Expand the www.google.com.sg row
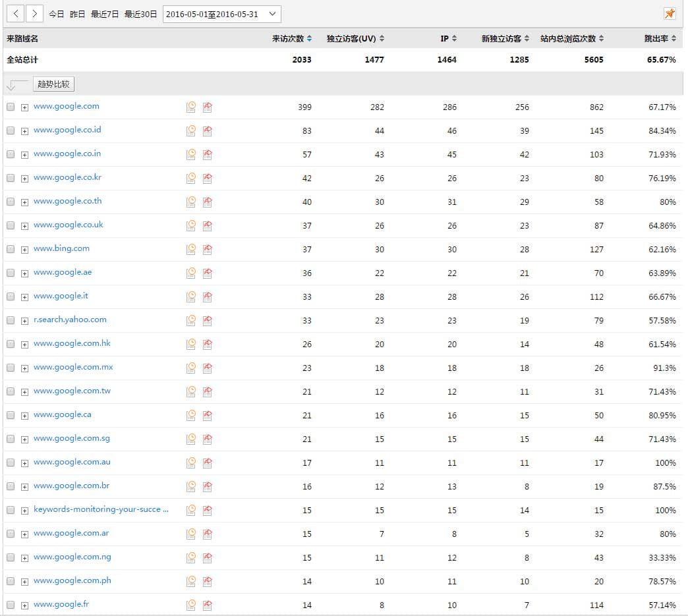Screen dimensions: 688x616 point(24,439)
